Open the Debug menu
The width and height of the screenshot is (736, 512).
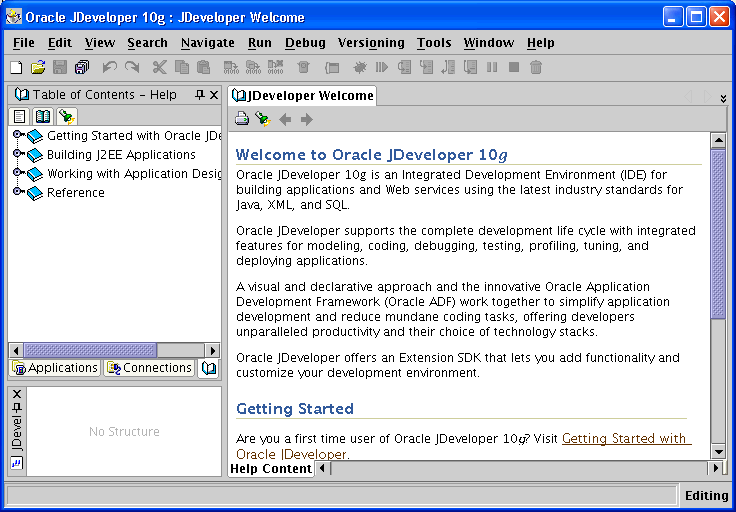[305, 43]
